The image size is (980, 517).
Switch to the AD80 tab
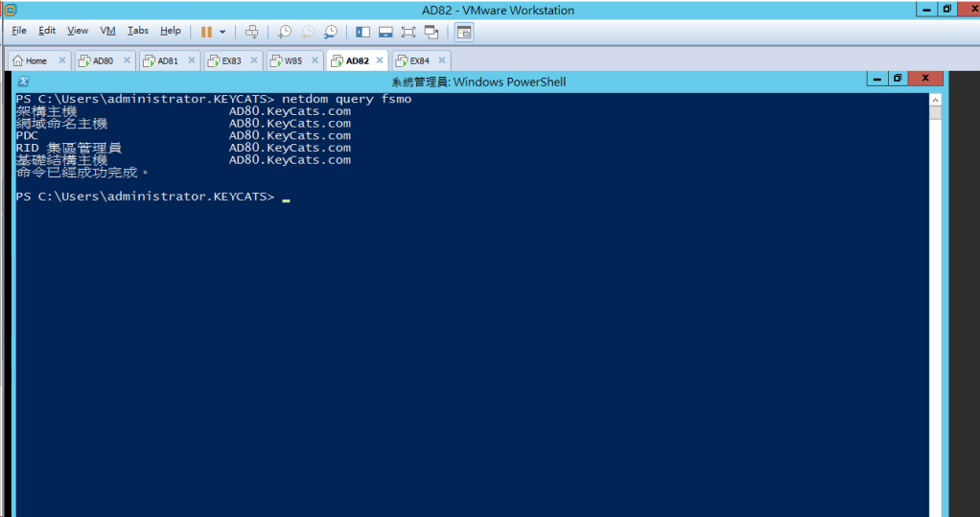pos(102,60)
